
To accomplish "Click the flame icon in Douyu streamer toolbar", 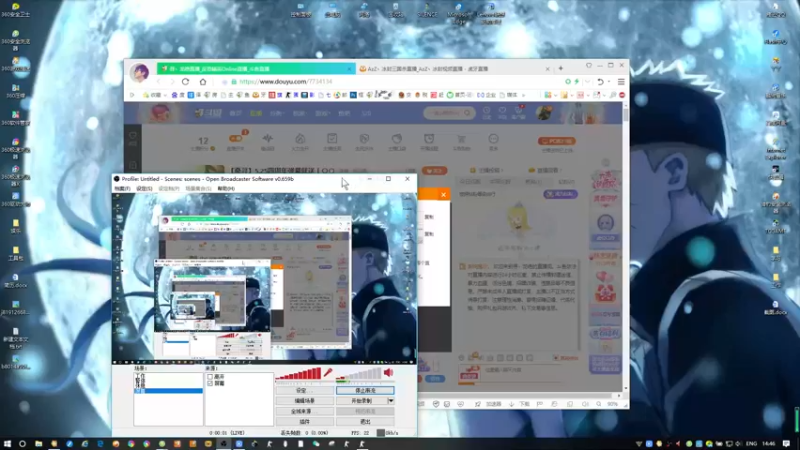I will 300,139.
